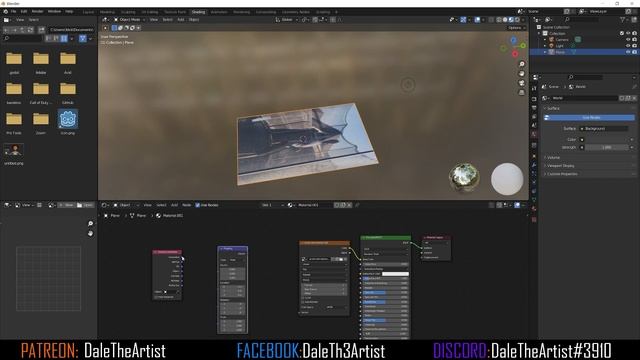
Task: Click the viewport pan hand icon
Action: coord(522,73)
